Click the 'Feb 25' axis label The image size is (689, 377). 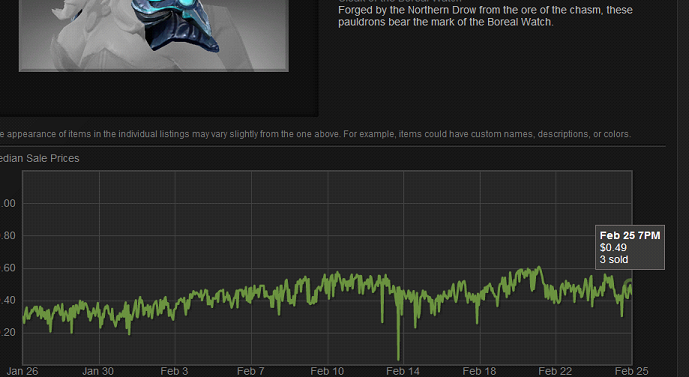(631, 371)
